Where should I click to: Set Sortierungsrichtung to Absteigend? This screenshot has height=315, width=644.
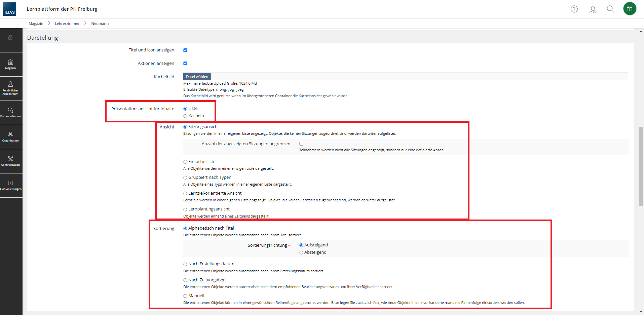pyautogui.click(x=301, y=252)
